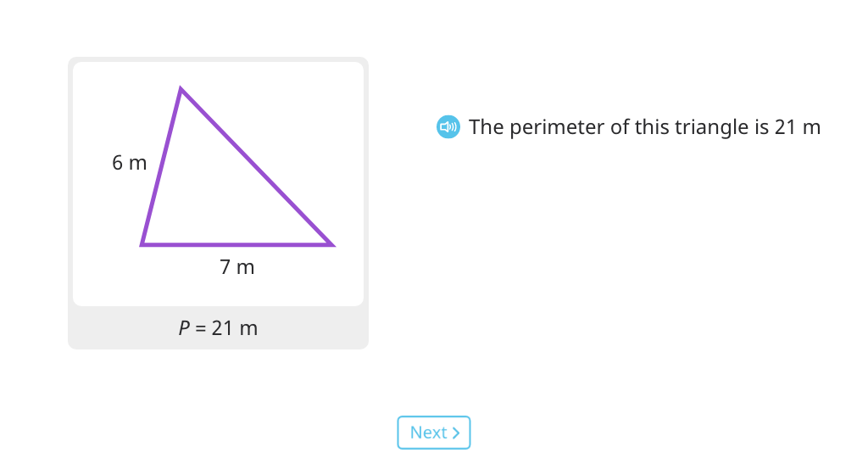The width and height of the screenshot is (868, 475).
Task: Click the "P = 21 m" caption
Action: 218,327
